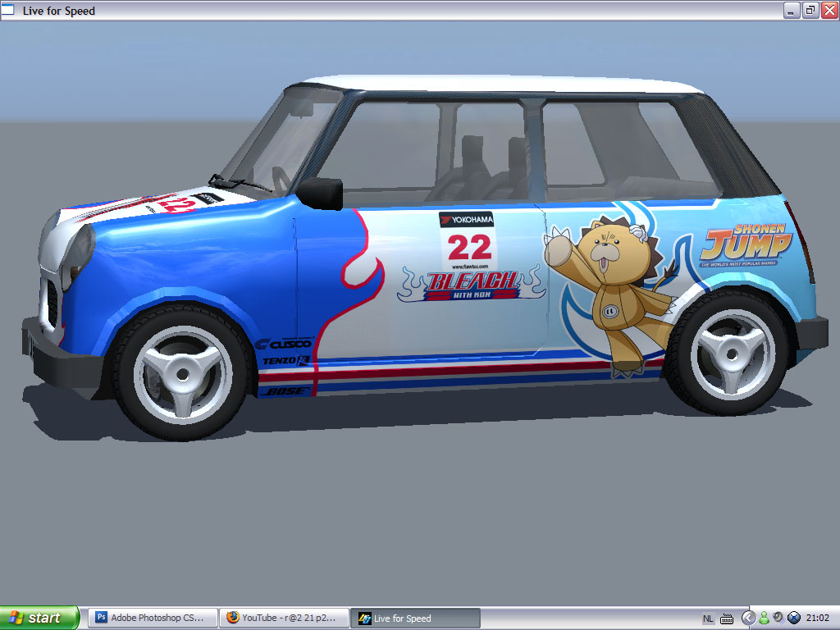Click the Photoshop icon in taskbar
The image size is (840, 630).
[101, 618]
